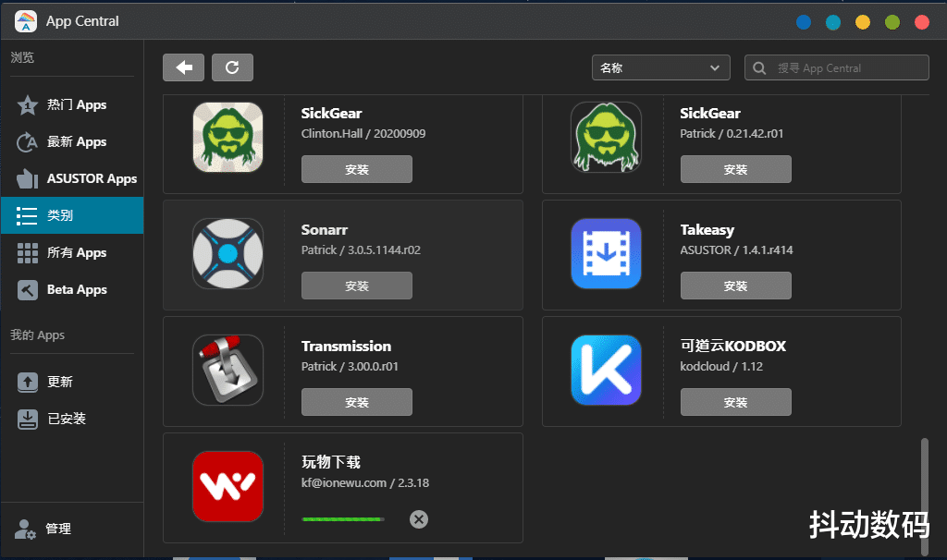Click the app list vertical scrollbar
This screenshot has width=947, height=560.
pyautogui.click(x=924, y=496)
